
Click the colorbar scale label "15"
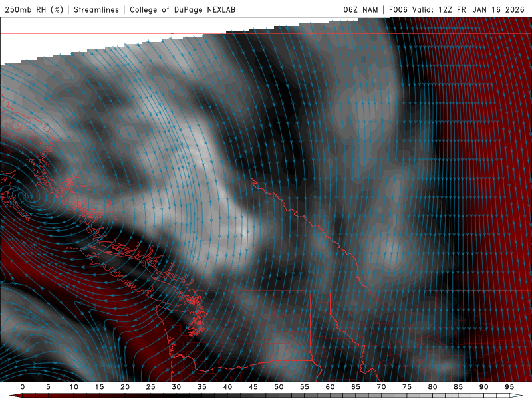tap(99, 387)
